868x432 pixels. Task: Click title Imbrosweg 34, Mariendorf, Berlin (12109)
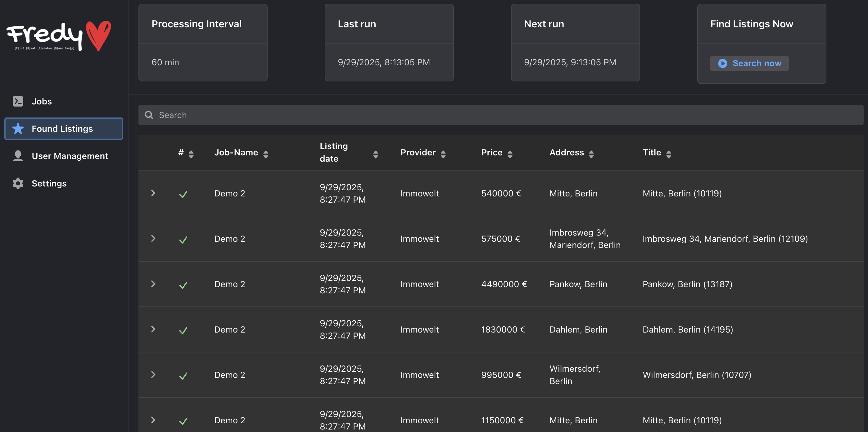725,239
